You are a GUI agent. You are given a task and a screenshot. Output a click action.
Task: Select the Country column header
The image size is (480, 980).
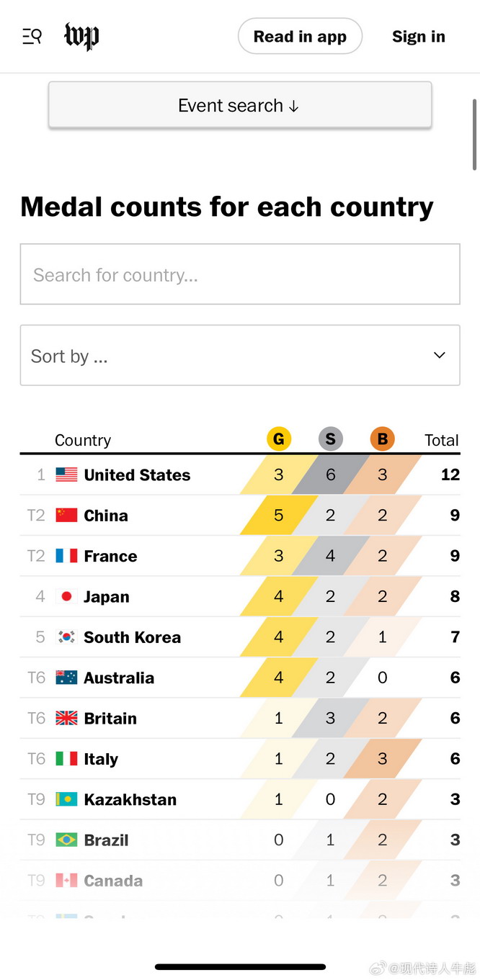[x=83, y=441]
